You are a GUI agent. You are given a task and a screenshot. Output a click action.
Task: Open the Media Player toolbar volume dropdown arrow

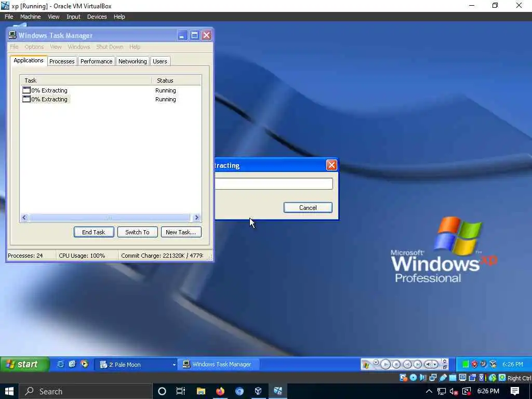click(435, 364)
